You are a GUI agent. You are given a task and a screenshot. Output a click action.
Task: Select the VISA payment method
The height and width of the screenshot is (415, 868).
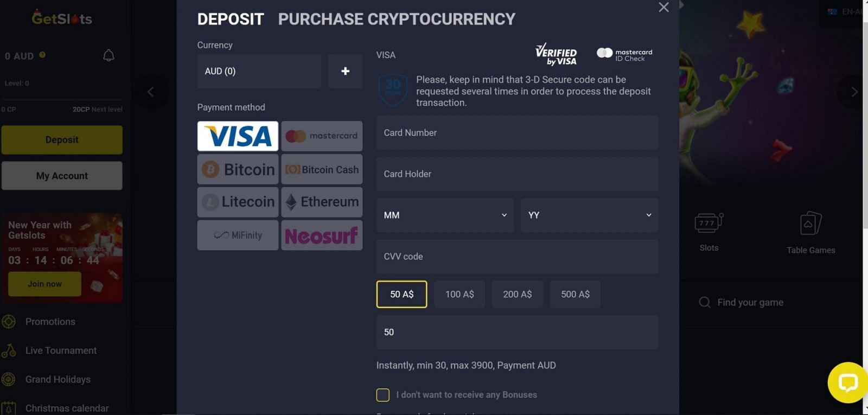(238, 136)
